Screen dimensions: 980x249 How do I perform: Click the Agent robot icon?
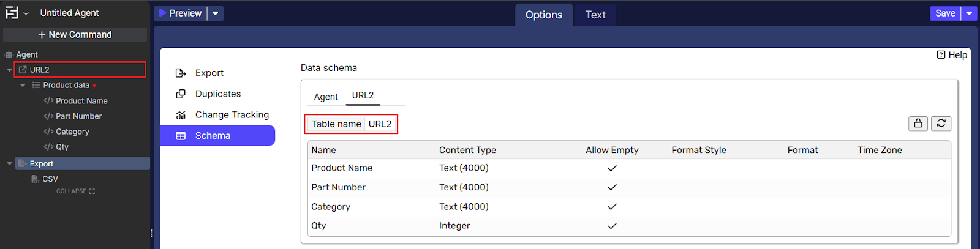(x=9, y=54)
